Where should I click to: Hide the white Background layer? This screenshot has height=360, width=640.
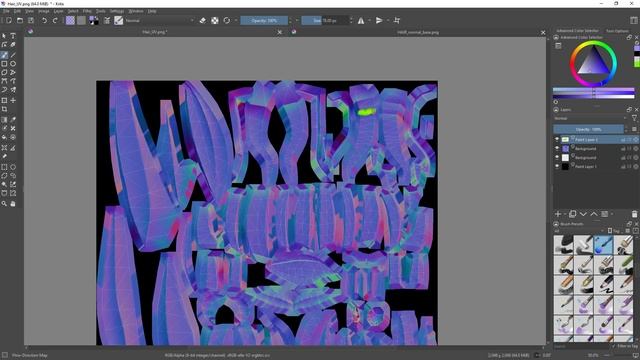coord(557,158)
